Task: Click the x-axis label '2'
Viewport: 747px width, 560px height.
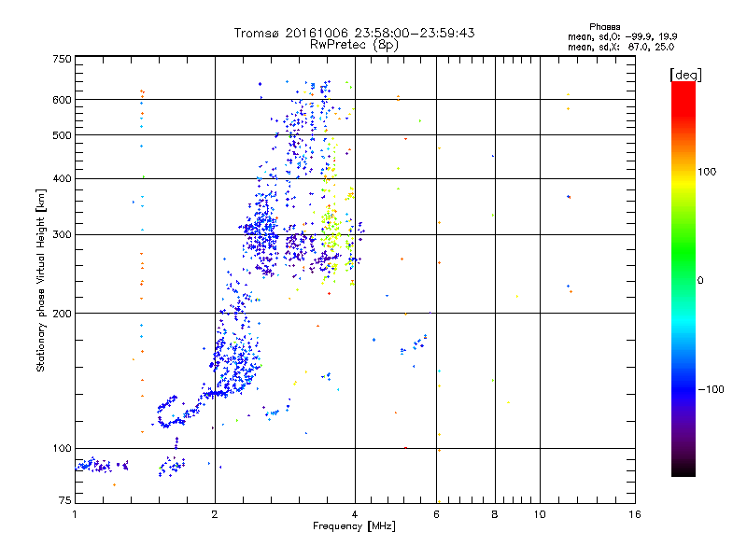Action: pyautogui.click(x=215, y=514)
